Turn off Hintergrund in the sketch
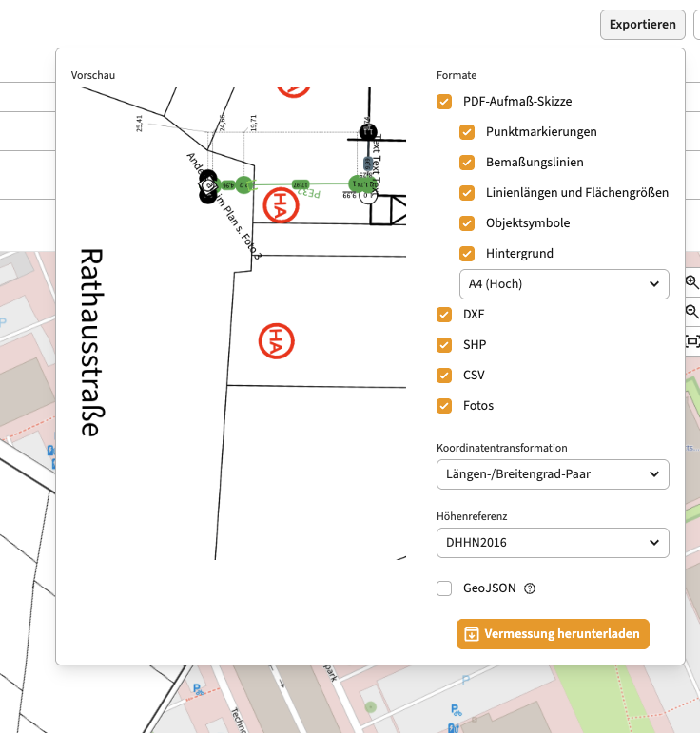 click(x=467, y=253)
